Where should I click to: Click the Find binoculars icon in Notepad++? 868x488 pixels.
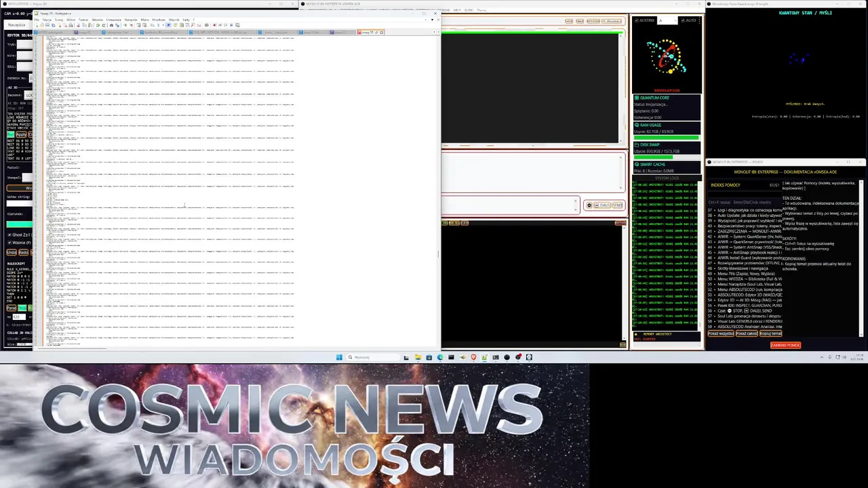coord(111,25)
